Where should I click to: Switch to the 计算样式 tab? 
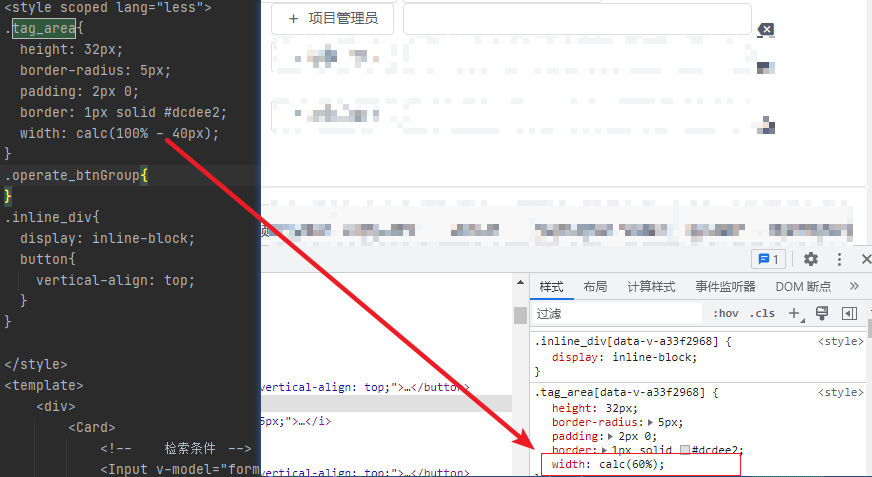[651, 287]
